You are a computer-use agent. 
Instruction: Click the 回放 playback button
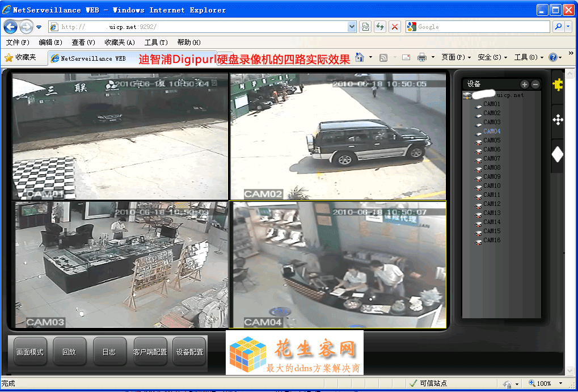(69, 352)
